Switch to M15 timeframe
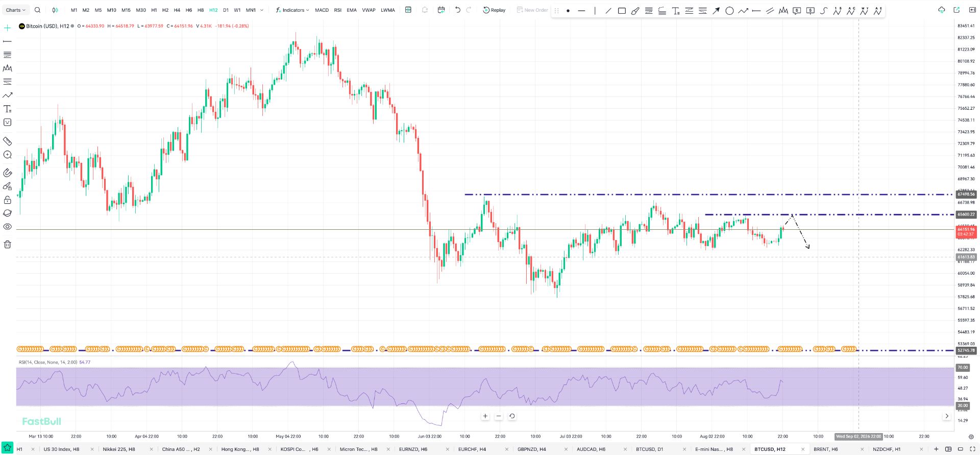Screen dimensions: 980x455 (x=126, y=10)
